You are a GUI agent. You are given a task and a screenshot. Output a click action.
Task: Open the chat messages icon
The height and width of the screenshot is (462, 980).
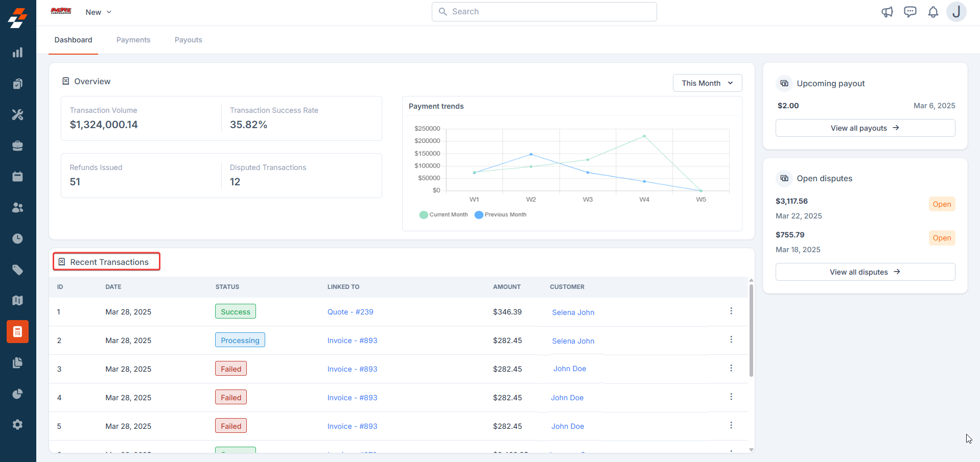coord(910,12)
